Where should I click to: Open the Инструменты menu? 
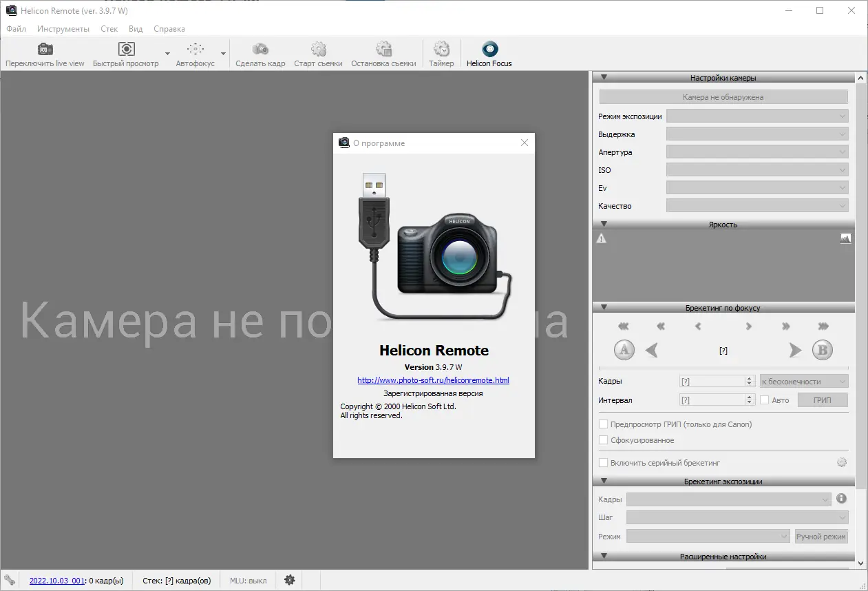[x=63, y=29]
